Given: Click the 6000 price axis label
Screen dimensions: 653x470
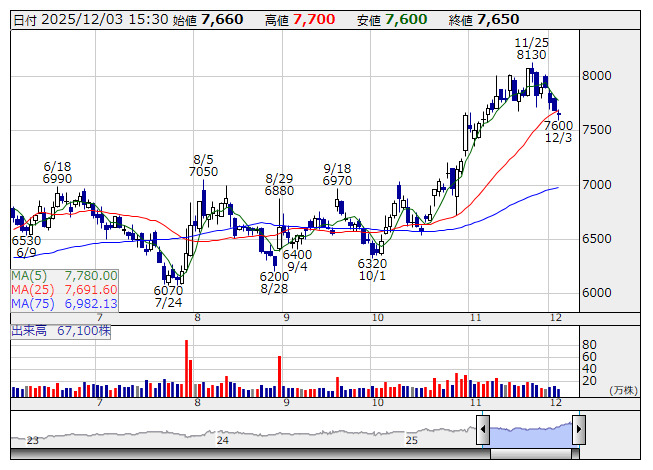Looking at the screenshot, I should [597, 293].
